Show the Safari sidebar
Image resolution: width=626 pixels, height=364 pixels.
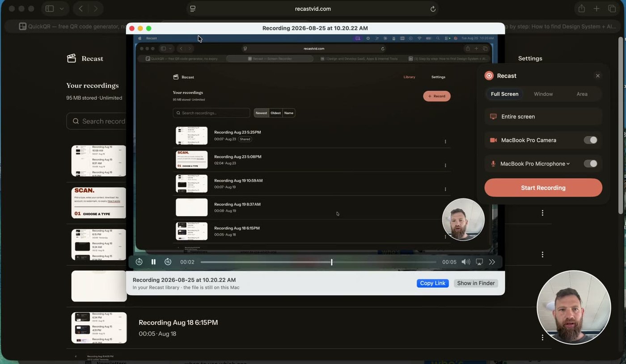pos(50,8)
